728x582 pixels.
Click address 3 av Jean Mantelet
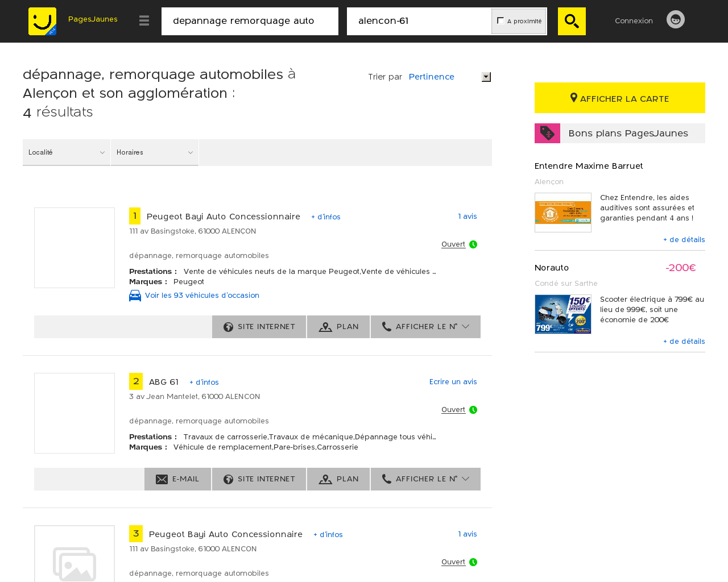195,397
